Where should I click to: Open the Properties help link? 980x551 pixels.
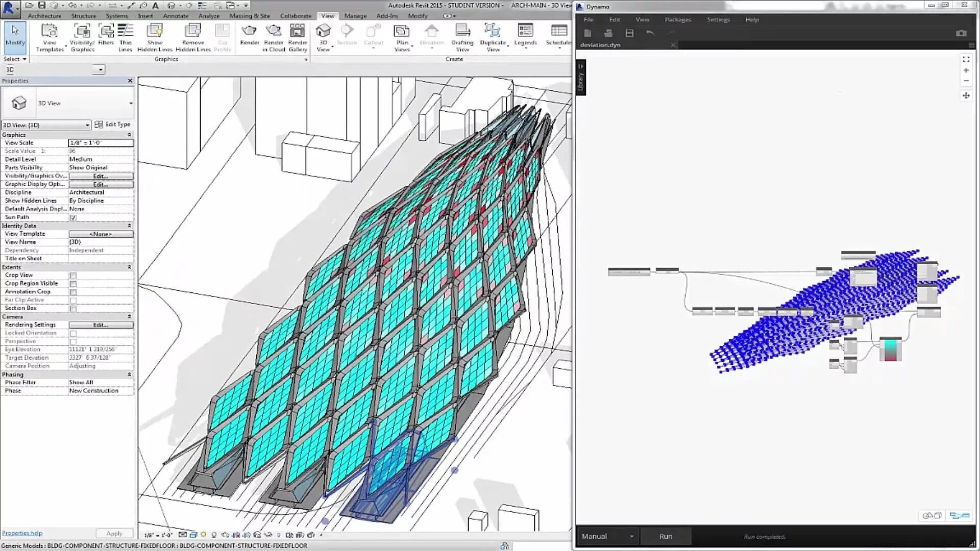[22, 533]
